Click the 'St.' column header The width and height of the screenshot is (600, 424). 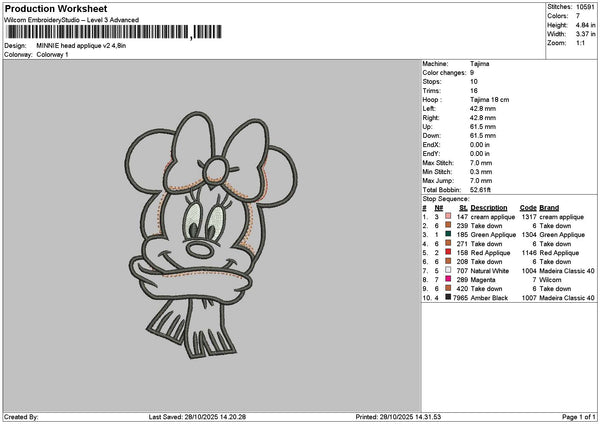pos(463,208)
